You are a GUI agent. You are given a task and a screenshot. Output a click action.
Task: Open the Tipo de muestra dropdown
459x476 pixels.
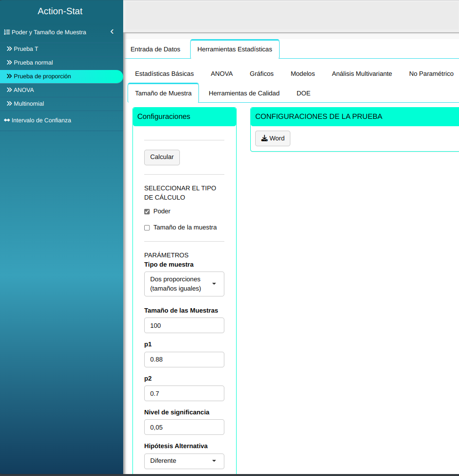tap(184, 284)
